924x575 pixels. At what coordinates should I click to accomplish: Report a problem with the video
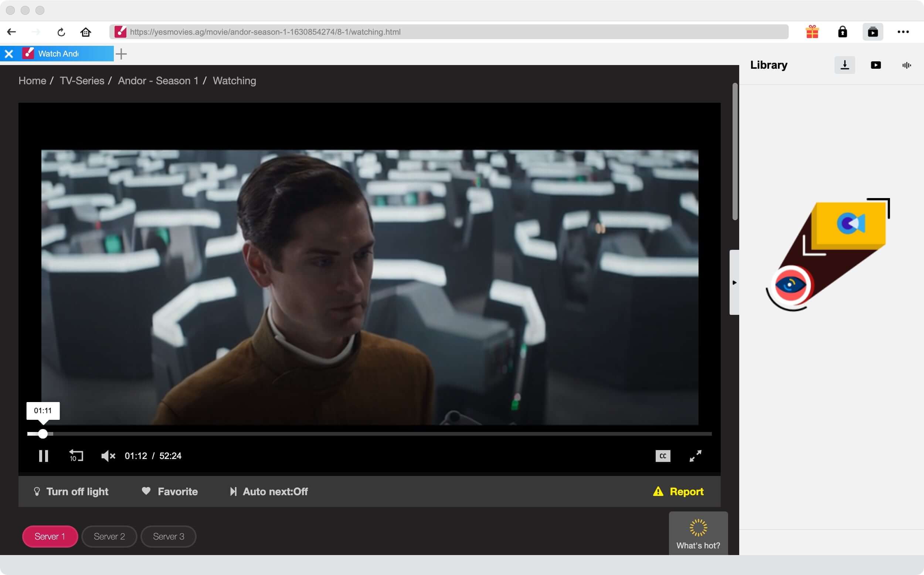(678, 491)
